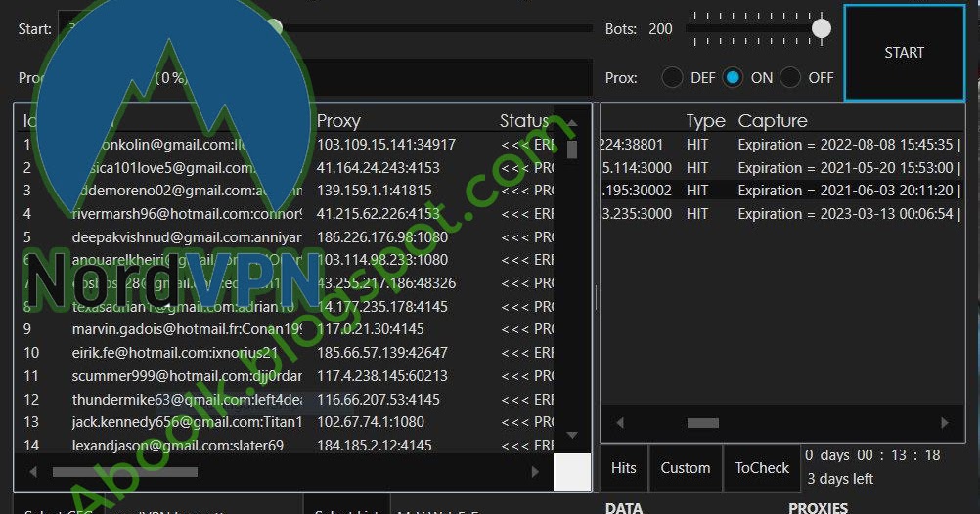
Task: Click the Start position slider handle
Action: [275, 26]
